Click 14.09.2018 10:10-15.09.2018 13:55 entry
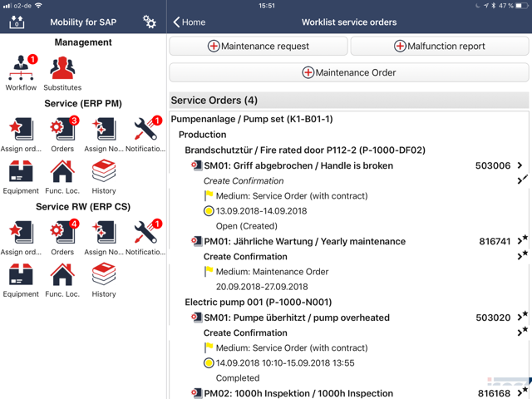This screenshot has height=399, width=532. (285, 363)
